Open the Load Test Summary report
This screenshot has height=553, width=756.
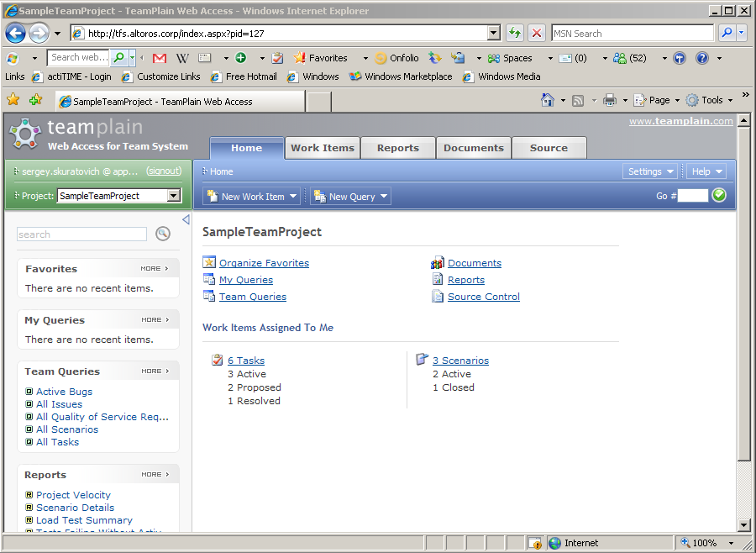coord(84,519)
